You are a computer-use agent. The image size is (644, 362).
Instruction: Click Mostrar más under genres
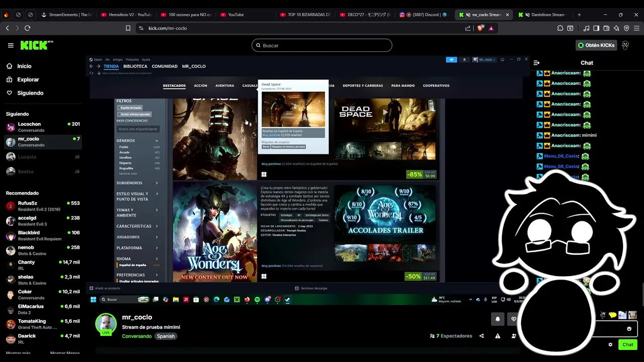128,173
